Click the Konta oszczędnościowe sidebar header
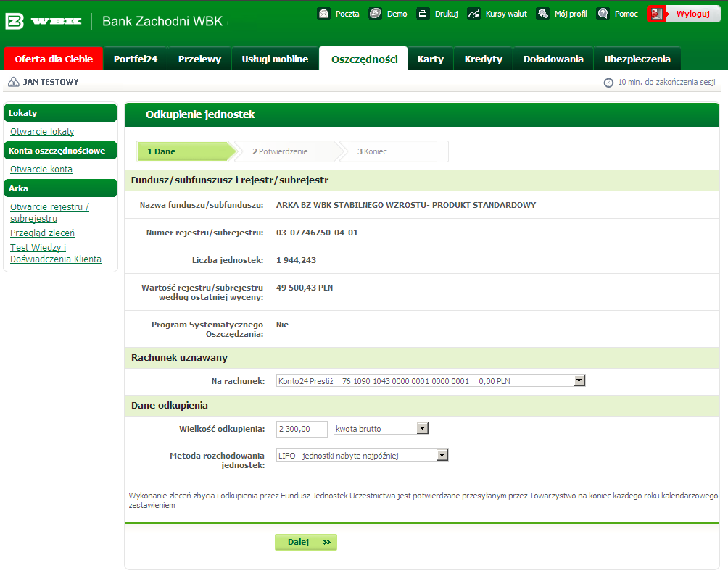The height and width of the screenshot is (576, 728). click(x=60, y=150)
